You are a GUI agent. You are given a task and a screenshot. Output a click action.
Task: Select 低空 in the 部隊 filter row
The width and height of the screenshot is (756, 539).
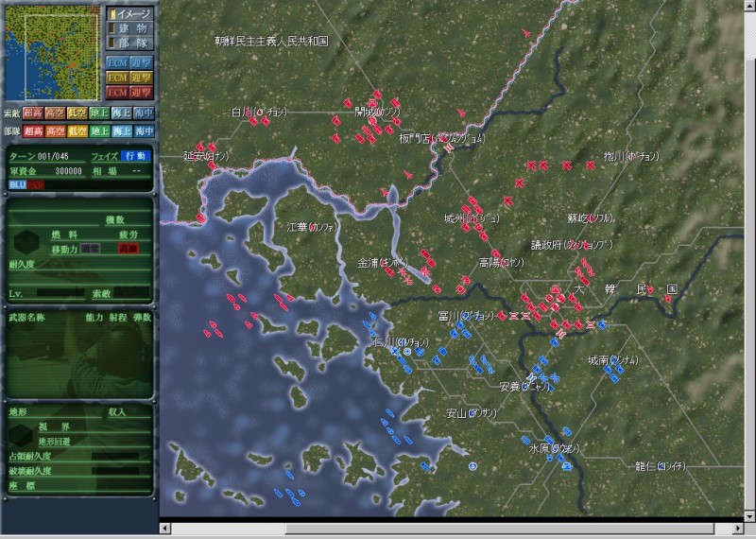click(77, 130)
